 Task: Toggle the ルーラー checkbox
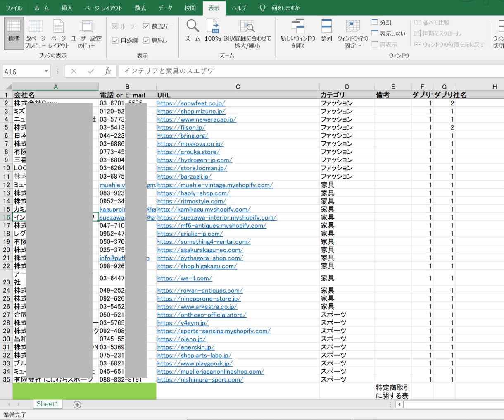[115, 26]
